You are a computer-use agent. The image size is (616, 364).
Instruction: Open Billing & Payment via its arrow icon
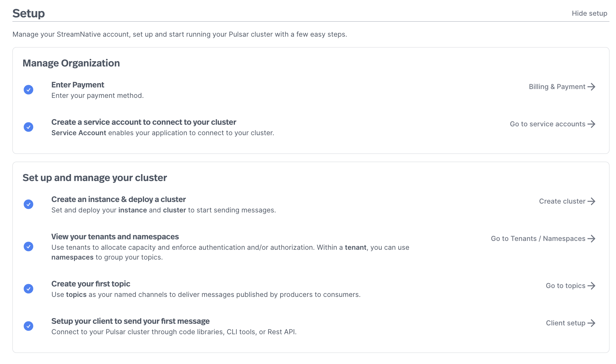(592, 87)
